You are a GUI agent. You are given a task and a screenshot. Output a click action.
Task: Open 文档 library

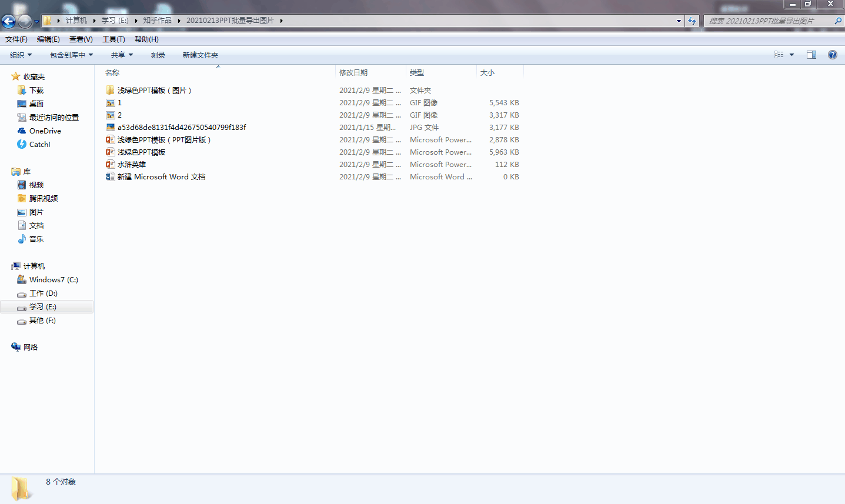[36, 226]
